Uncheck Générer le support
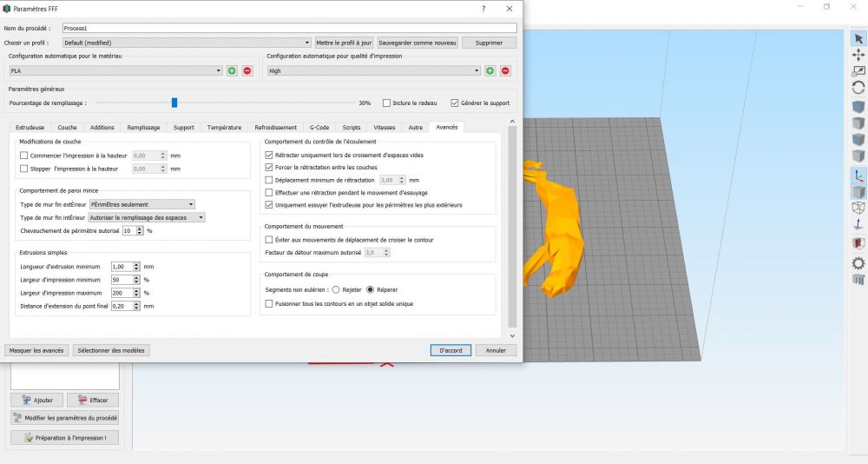 pos(455,103)
